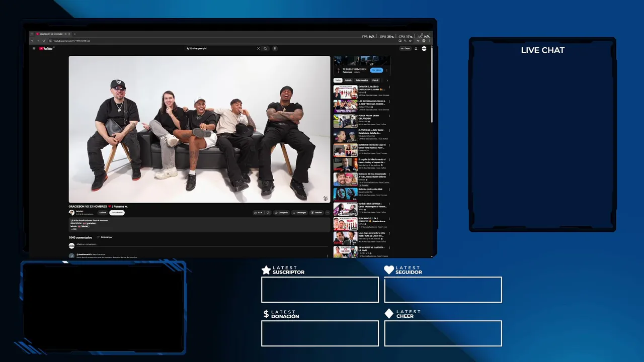Image resolution: width=644 pixels, height=362 pixels.
Task: Open the EL TINYO RD vs DIDY GLOW video
Action: (346, 135)
